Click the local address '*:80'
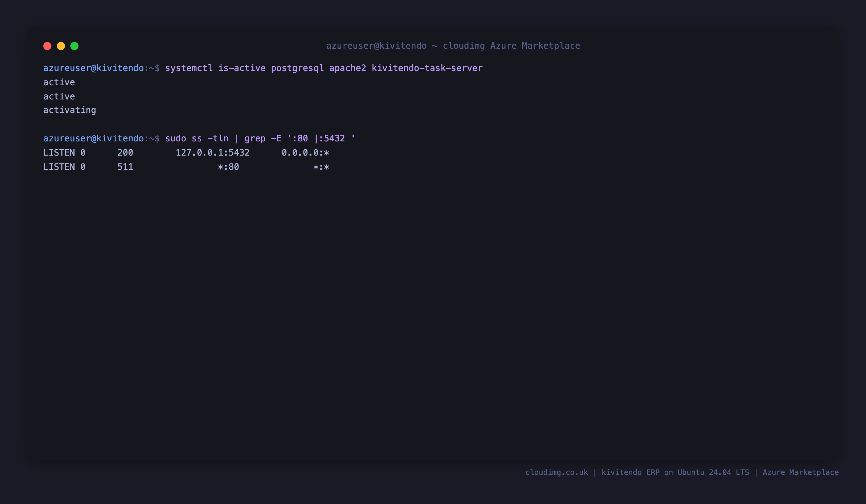 point(229,167)
